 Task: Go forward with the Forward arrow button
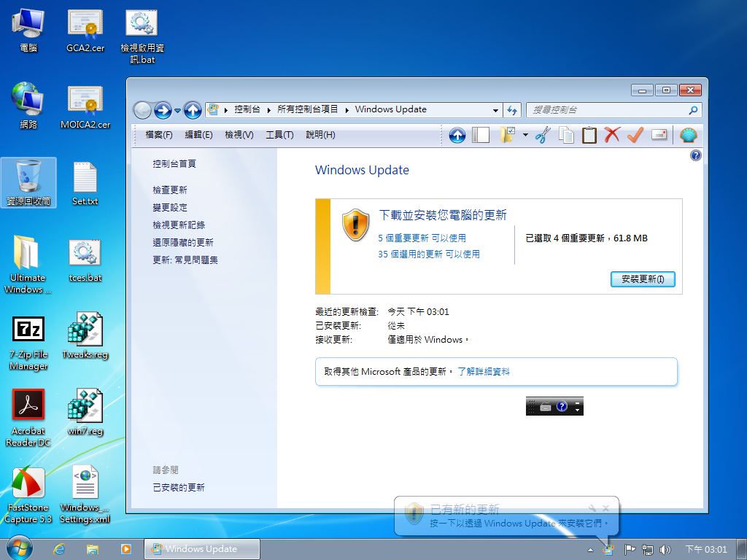[x=163, y=111]
